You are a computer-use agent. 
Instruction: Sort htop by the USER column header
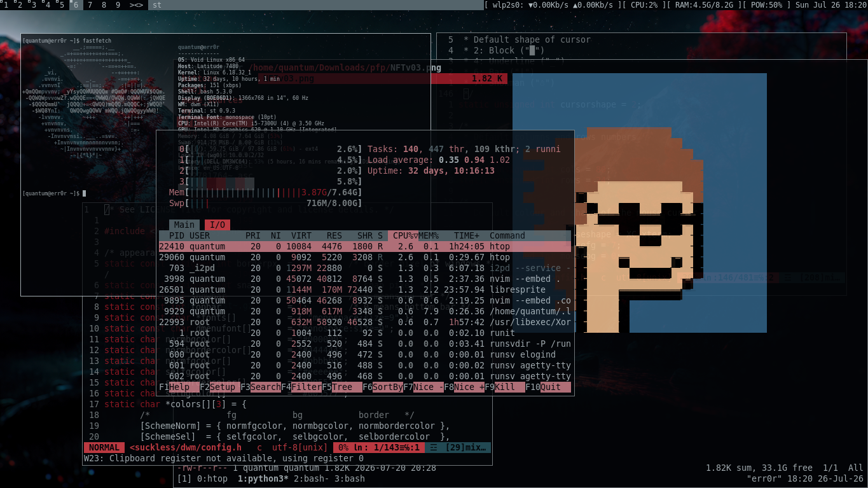(200, 235)
